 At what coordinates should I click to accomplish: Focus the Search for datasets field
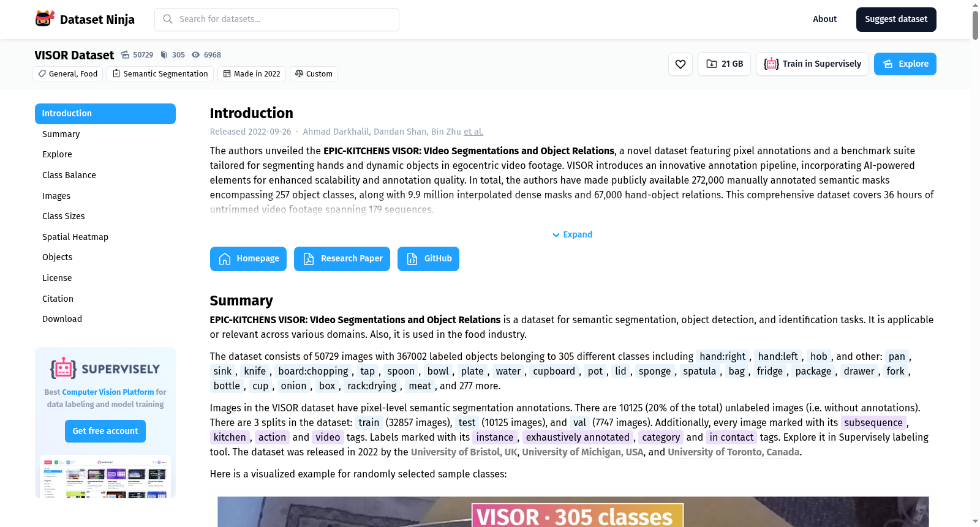click(x=277, y=20)
